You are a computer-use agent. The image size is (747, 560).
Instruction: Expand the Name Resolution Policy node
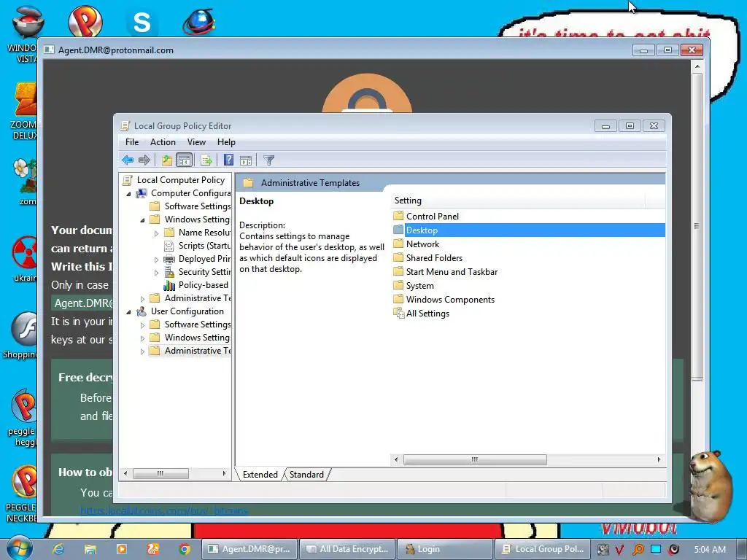click(156, 233)
